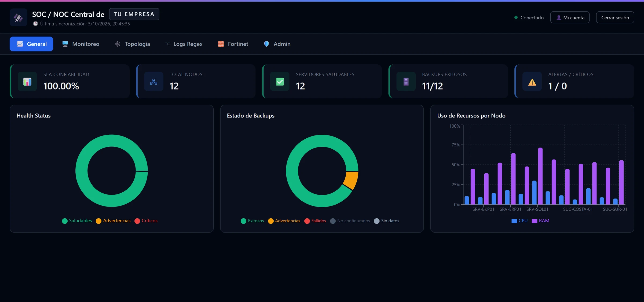644x302 pixels.
Task: Toggle Advertencias legend in Estado de Backups
Action: [x=284, y=221]
